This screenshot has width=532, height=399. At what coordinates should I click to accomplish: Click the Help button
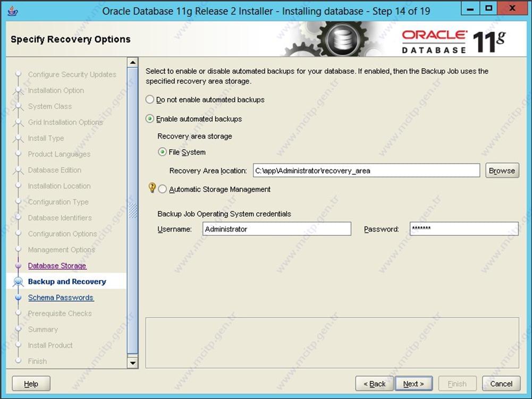tap(31, 384)
